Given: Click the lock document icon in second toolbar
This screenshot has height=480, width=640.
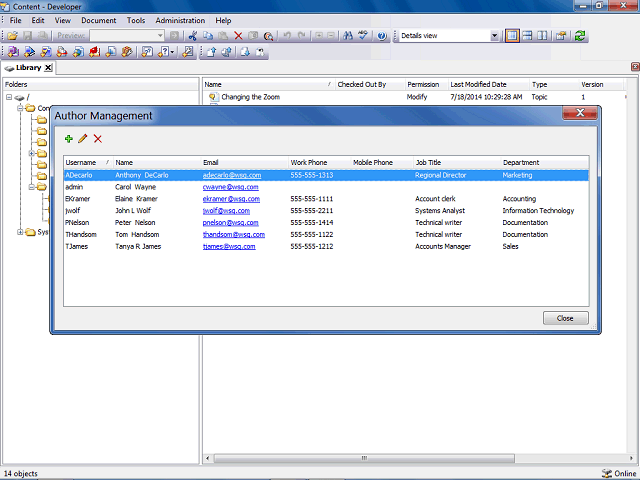Looking at the screenshot, I should [260, 52].
